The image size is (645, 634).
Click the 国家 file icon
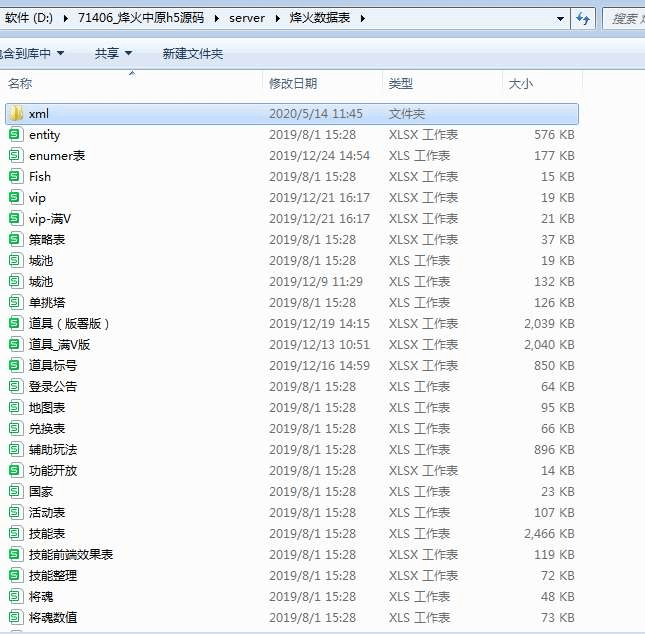(15, 492)
